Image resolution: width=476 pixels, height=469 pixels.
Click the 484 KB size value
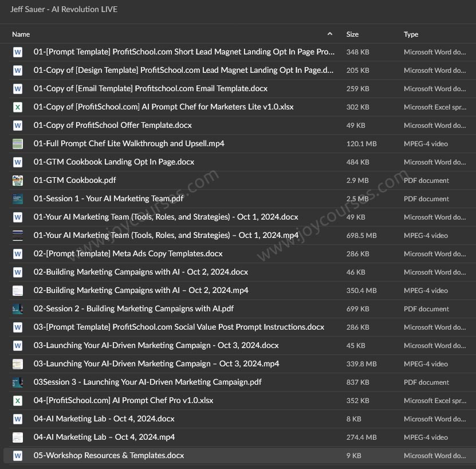click(358, 162)
